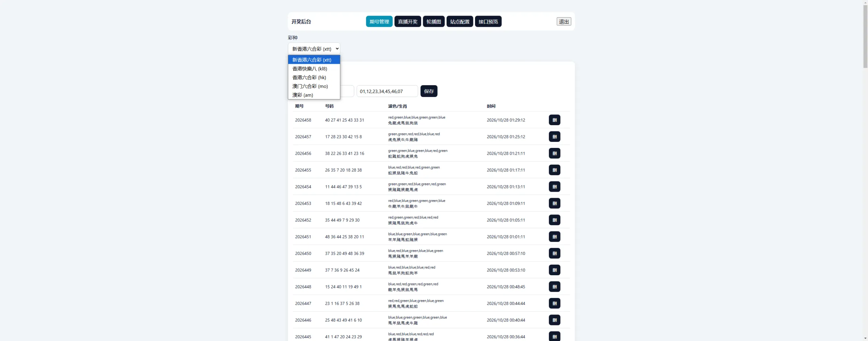Choose 澳门六合彩 (mo) option

click(x=314, y=86)
